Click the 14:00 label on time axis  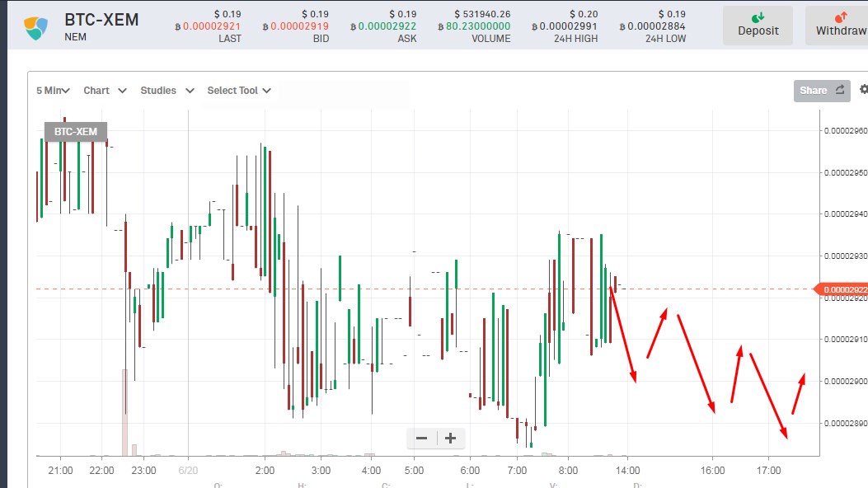coord(628,471)
